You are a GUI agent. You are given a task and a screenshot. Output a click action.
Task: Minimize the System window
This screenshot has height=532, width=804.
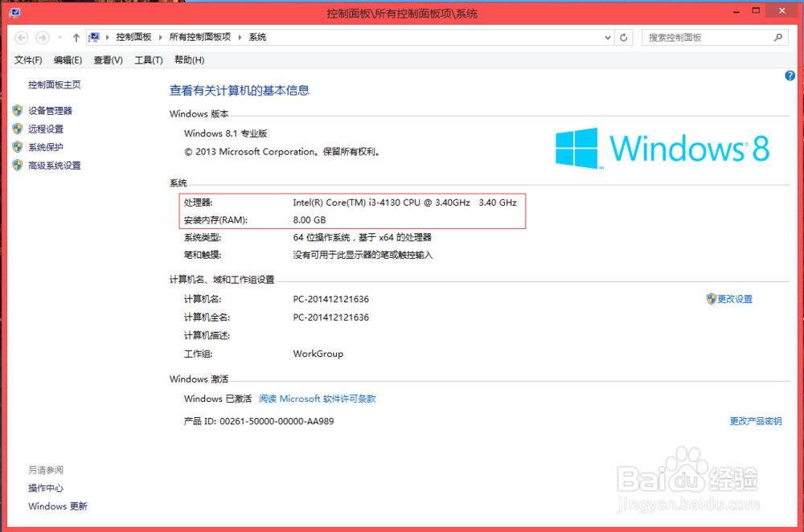[736, 11]
